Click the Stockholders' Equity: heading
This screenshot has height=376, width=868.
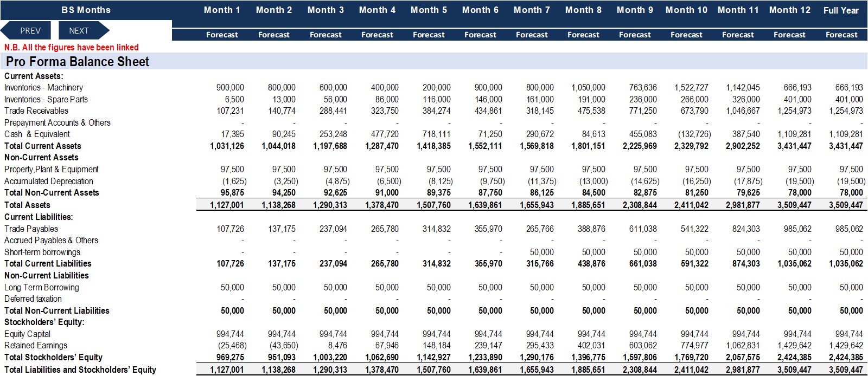(x=44, y=322)
